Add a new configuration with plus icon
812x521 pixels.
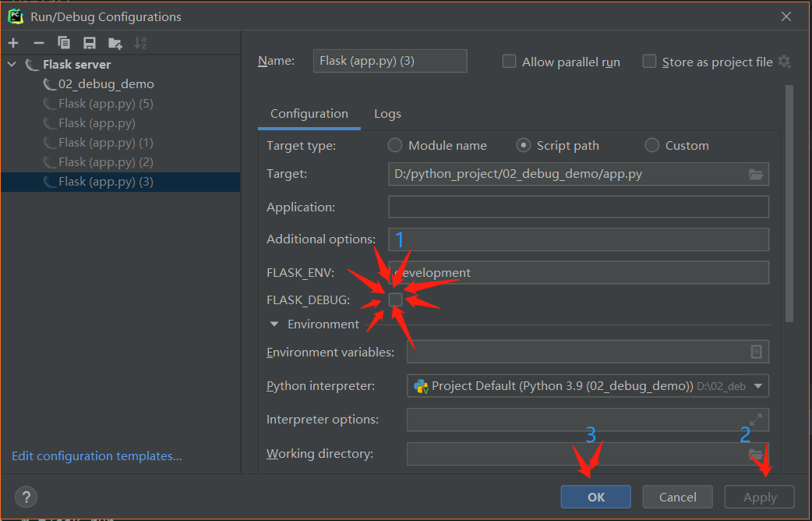[13, 43]
